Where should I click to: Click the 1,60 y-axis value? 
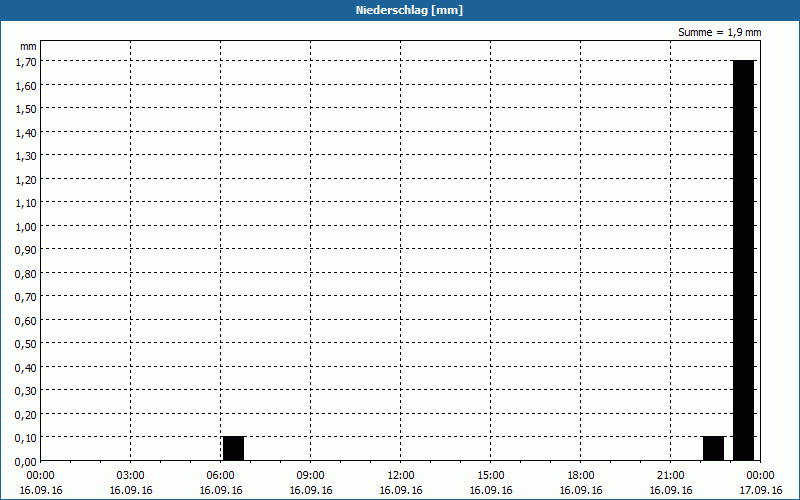[x=26, y=86]
